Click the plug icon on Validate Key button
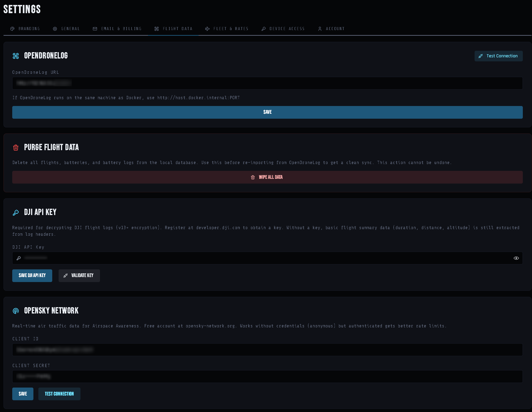Screen dimensions: 532x412 coord(65,275)
